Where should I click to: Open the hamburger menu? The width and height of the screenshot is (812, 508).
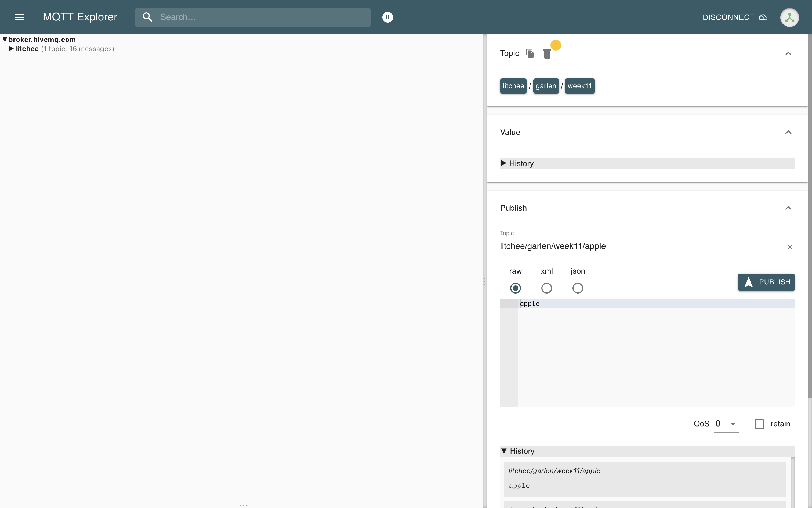click(x=19, y=17)
